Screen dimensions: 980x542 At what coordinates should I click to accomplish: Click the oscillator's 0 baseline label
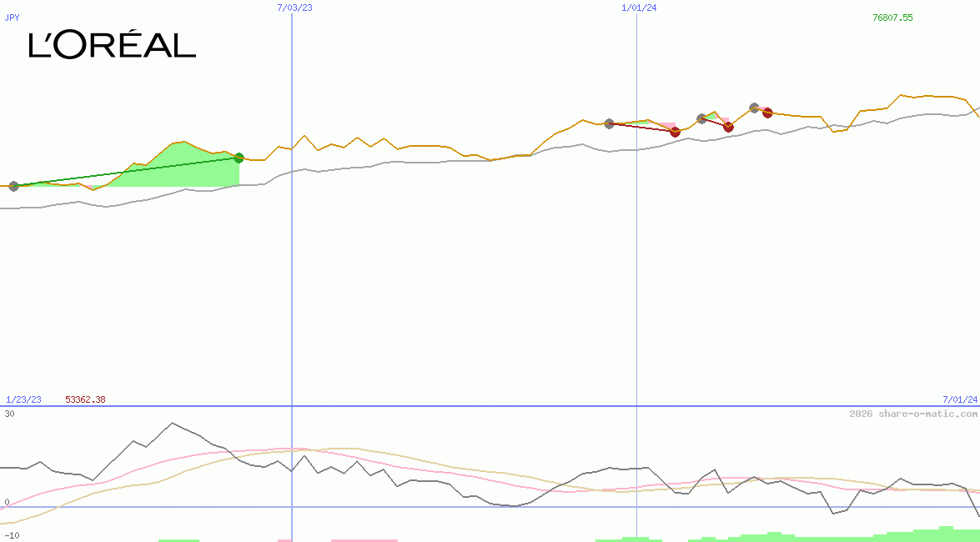(x=7, y=502)
